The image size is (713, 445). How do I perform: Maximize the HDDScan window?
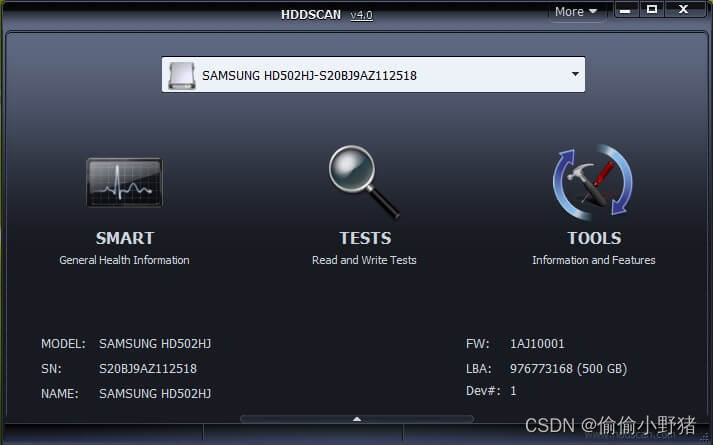tap(652, 10)
